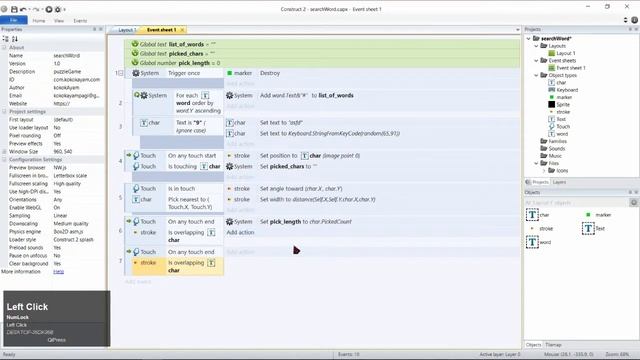
Task: Click Add action under event 6
Action: [240, 232]
